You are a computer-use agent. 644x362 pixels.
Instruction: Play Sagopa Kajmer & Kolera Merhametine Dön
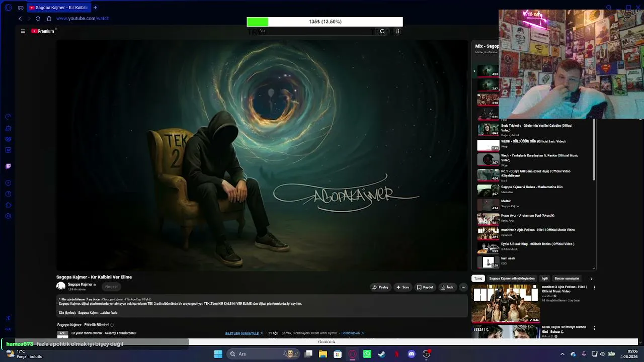tap(533, 190)
